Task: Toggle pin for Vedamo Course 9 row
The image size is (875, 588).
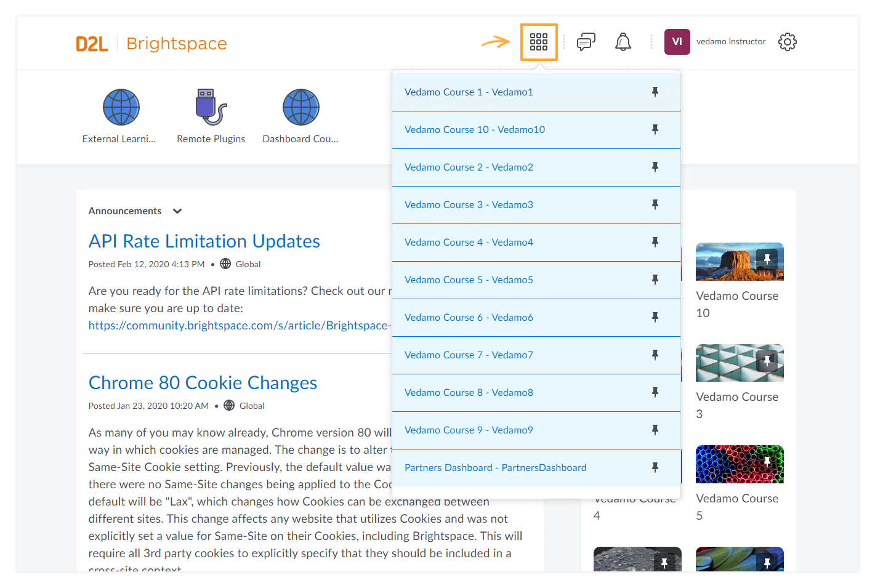Action: coord(655,430)
